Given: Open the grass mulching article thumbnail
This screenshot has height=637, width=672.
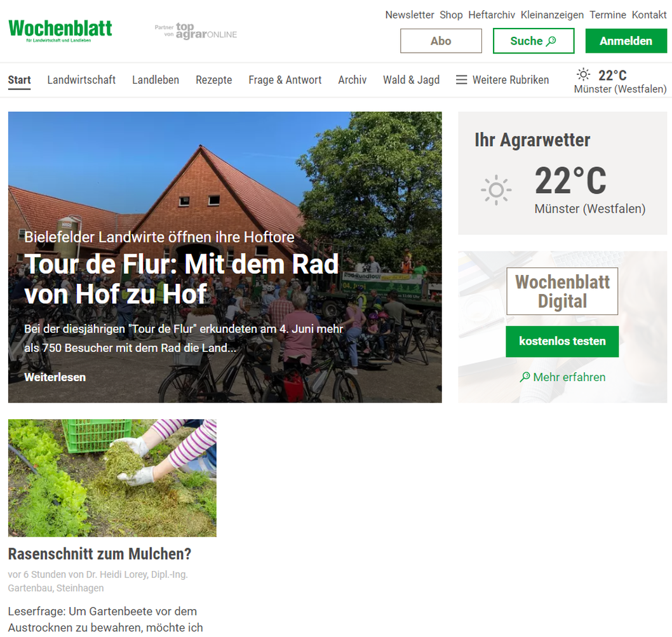Looking at the screenshot, I should point(112,478).
